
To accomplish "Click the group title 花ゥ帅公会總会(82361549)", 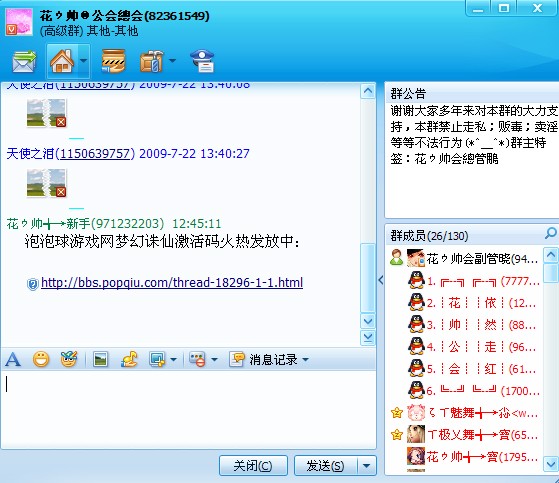I will (124, 16).
